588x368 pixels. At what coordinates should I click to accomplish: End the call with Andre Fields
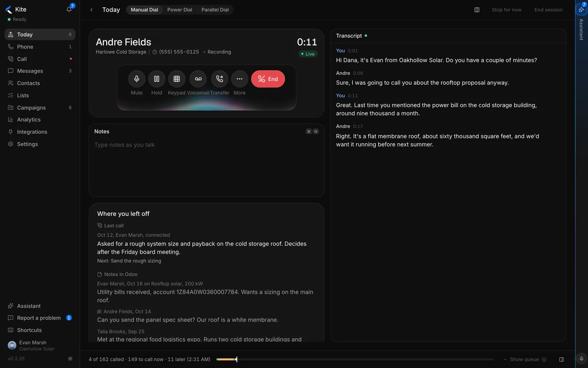pos(268,79)
